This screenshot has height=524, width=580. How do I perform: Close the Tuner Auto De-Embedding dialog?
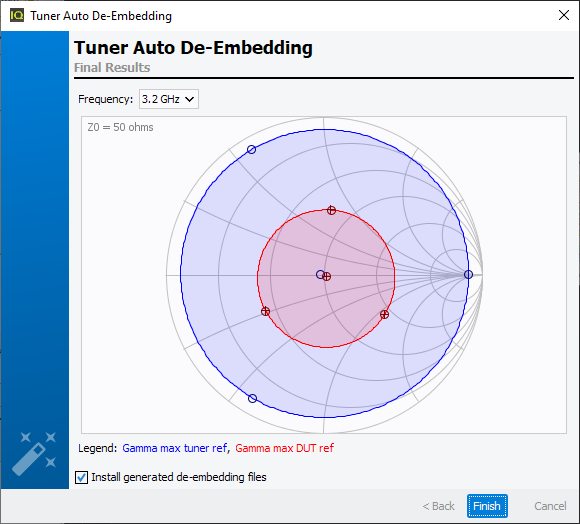[x=564, y=15]
